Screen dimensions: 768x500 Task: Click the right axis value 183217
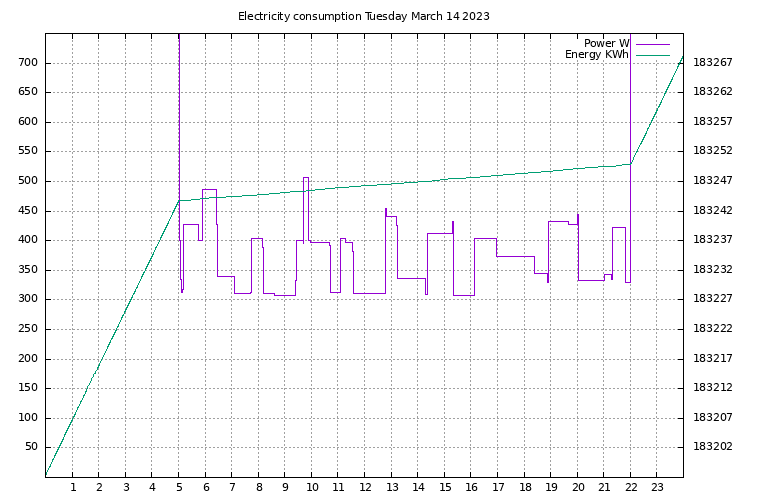713,358
